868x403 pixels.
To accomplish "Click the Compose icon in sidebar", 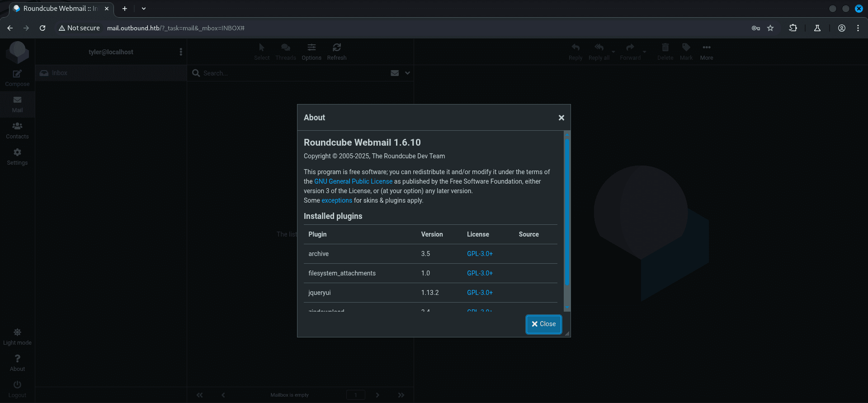I will (17, 74).
